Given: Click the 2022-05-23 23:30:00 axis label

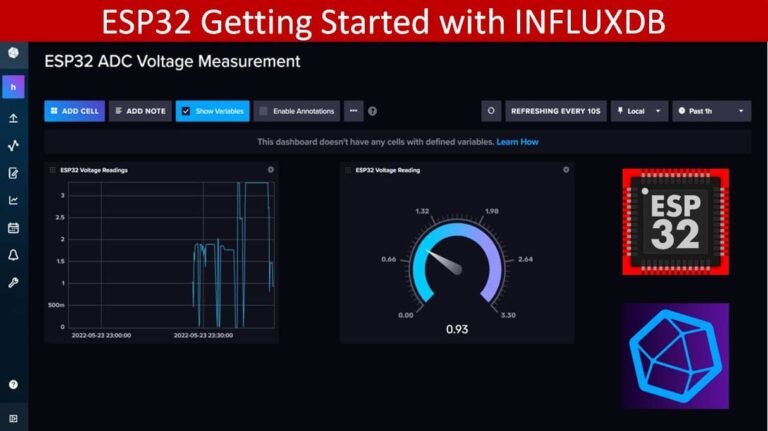Looking at the screenshot, I should 203,335.
